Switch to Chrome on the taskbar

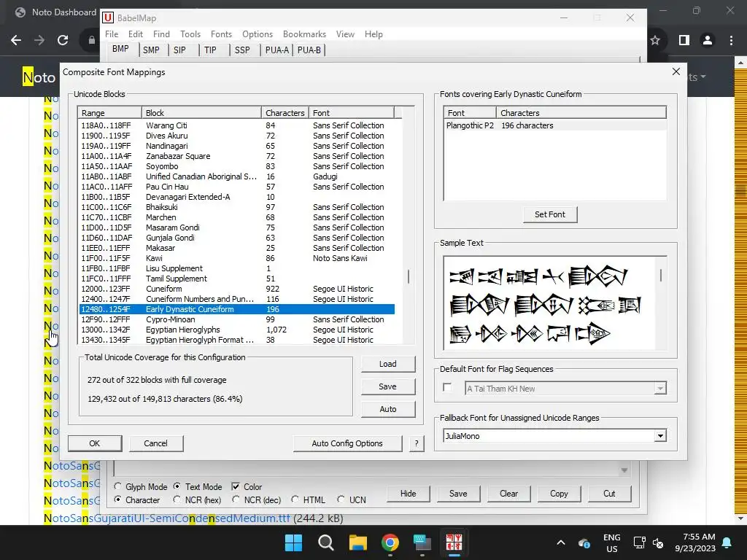pos(390,542)
